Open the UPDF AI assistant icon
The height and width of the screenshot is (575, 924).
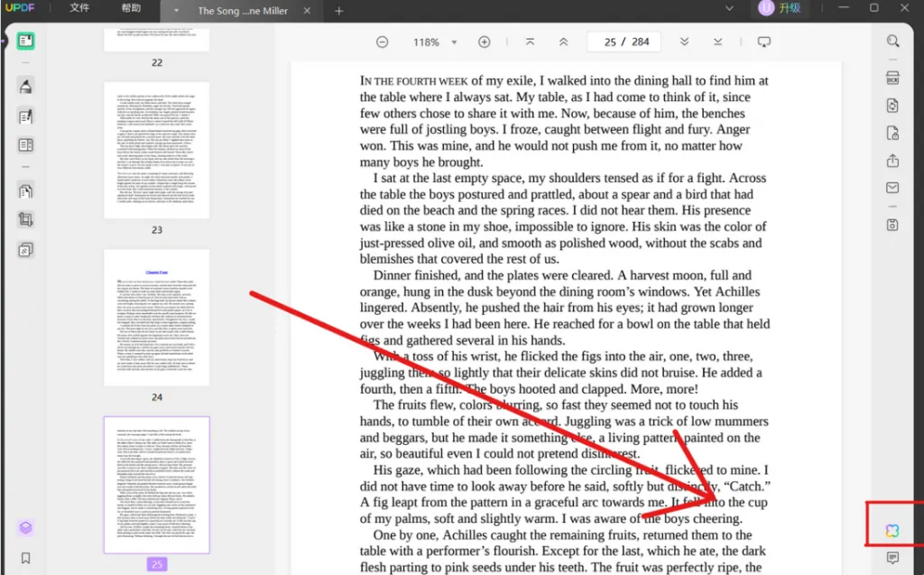(x=892, y=531)
